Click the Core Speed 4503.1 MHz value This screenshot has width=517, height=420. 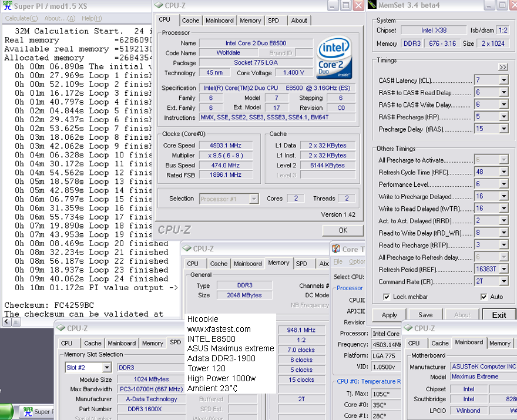click(226, 146)
